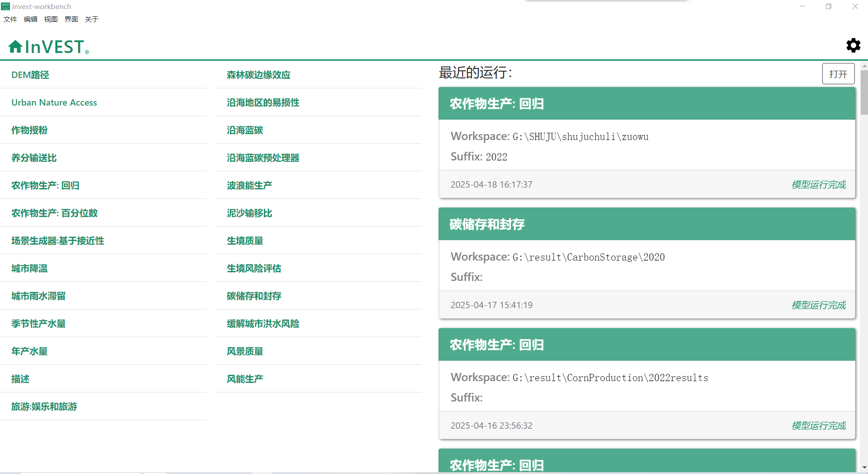Launch the DEM路径 model

point(103,75)
